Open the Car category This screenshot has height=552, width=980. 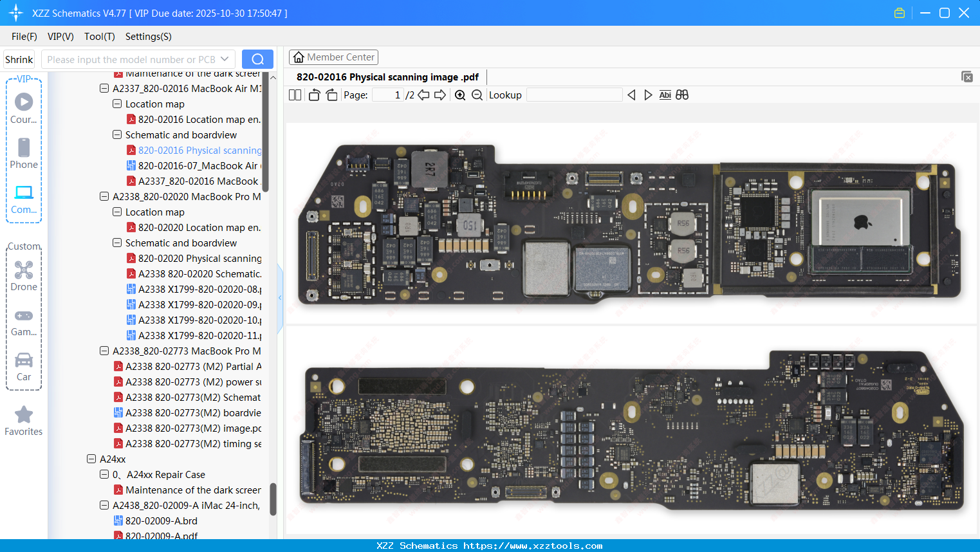point(24,366)
